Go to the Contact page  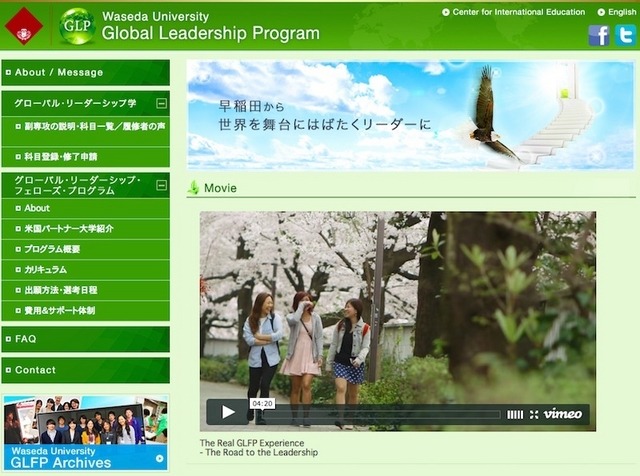tap(86, 370)
